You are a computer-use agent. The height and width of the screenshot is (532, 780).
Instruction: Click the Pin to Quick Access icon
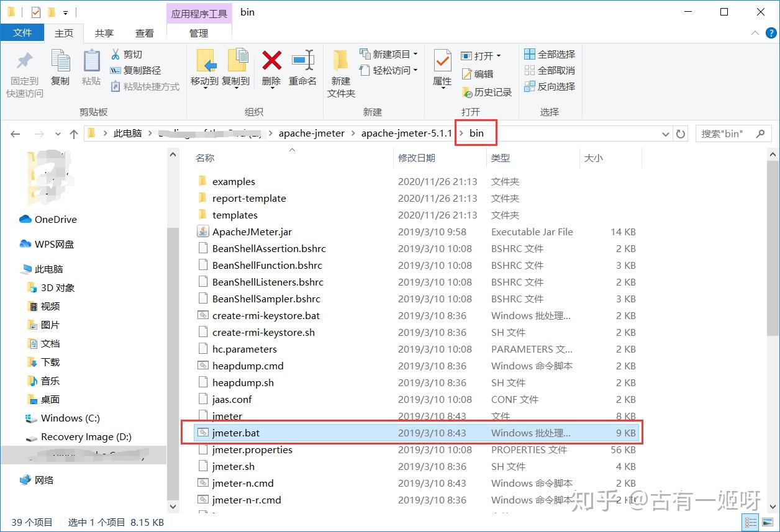click(x=25, y=61)
